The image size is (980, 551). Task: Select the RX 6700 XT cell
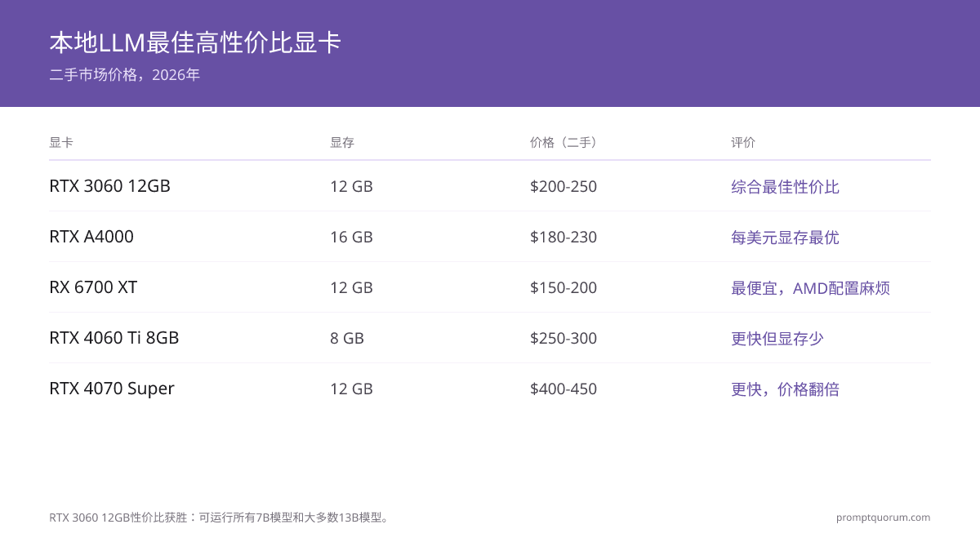point(93,287)
